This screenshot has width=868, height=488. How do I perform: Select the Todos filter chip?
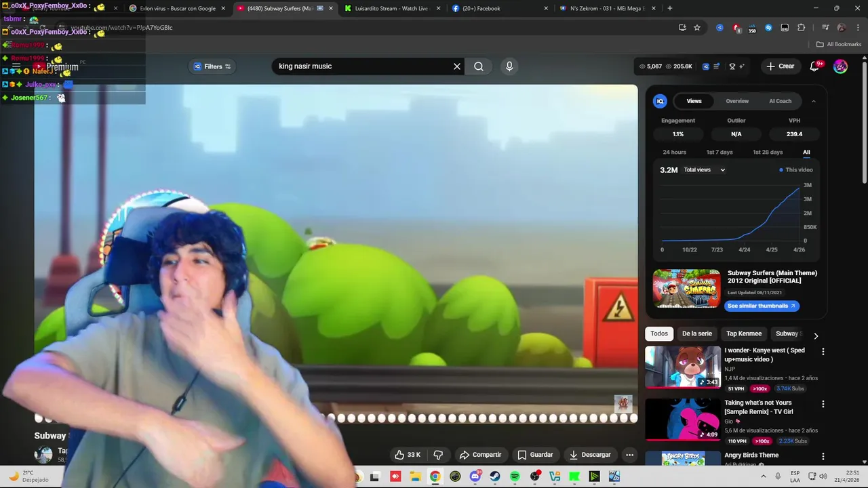tap(659, 333)
